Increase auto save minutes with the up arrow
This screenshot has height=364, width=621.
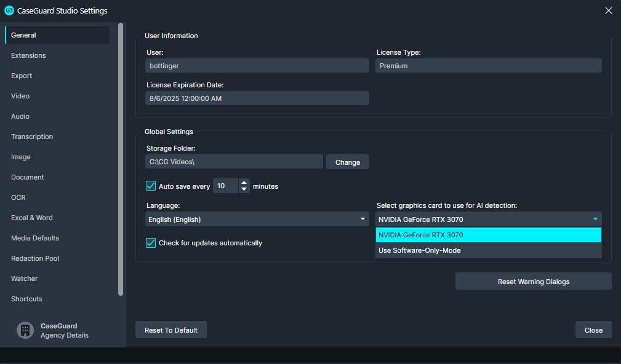coord(244,182)
